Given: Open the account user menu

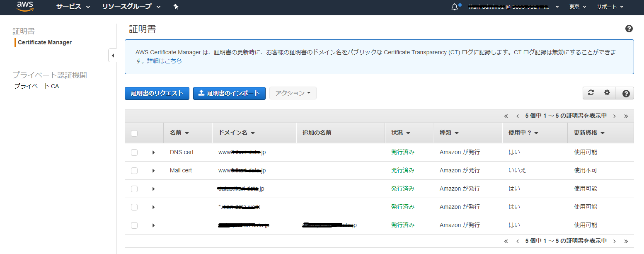Looking at the screenshot, I should pyautogui.click(x=513, y=7).
